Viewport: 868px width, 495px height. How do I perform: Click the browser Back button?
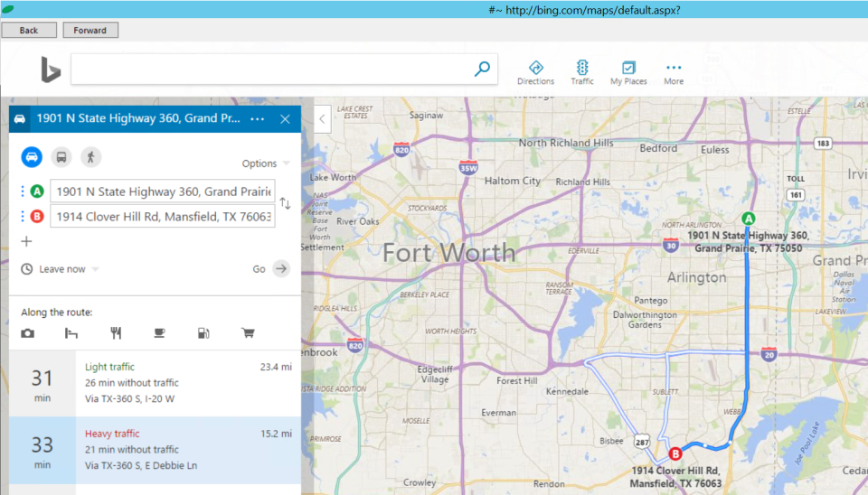click(29, 30)
